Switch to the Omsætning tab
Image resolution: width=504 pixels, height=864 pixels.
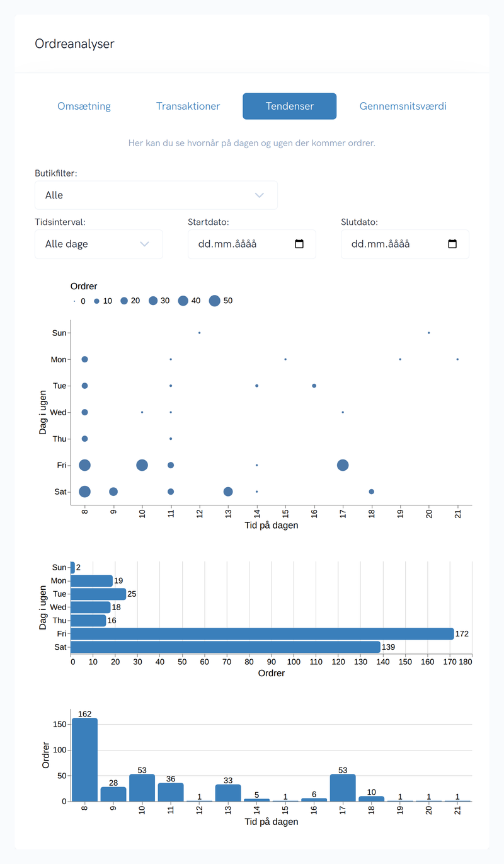point(84,106)
